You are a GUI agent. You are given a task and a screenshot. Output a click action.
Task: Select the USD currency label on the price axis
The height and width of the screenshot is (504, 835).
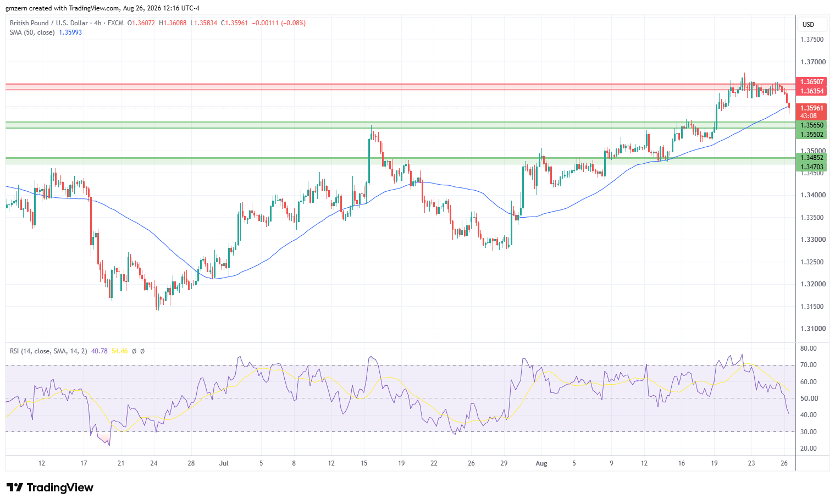point(808,25)
